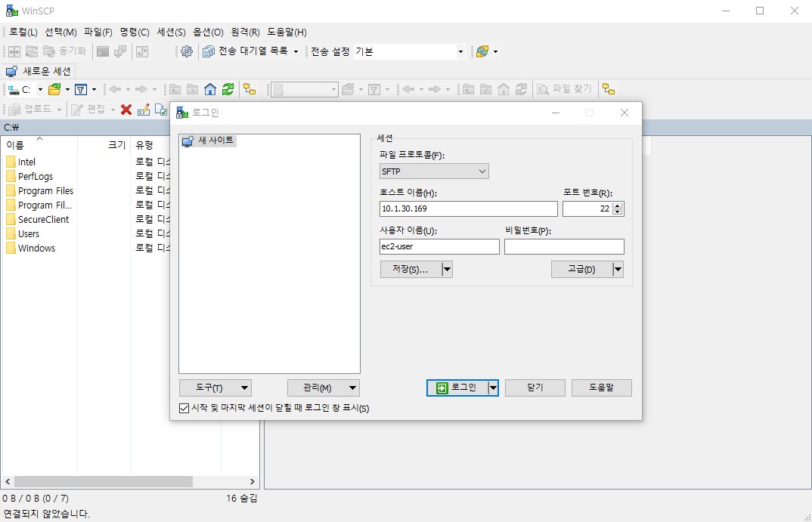Open the terminal console icon in main toolbar
812x522 pixels.
(x=103, y=51)
